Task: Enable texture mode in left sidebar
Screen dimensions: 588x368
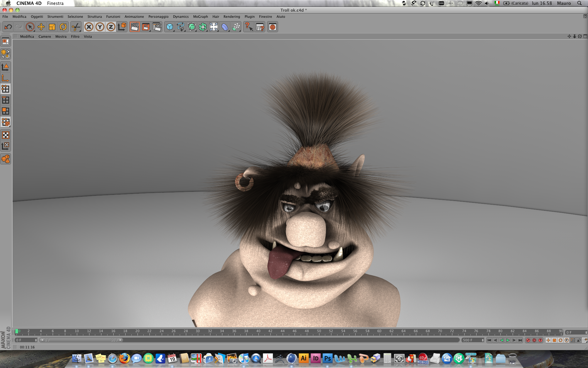Action: (x=6, y=135)
